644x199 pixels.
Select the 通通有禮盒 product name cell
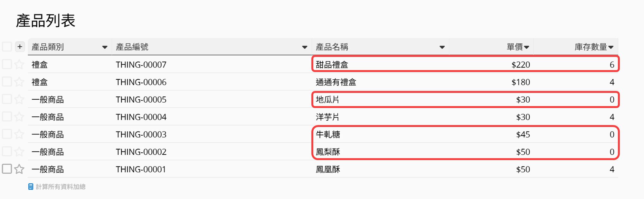click(336, 82)
